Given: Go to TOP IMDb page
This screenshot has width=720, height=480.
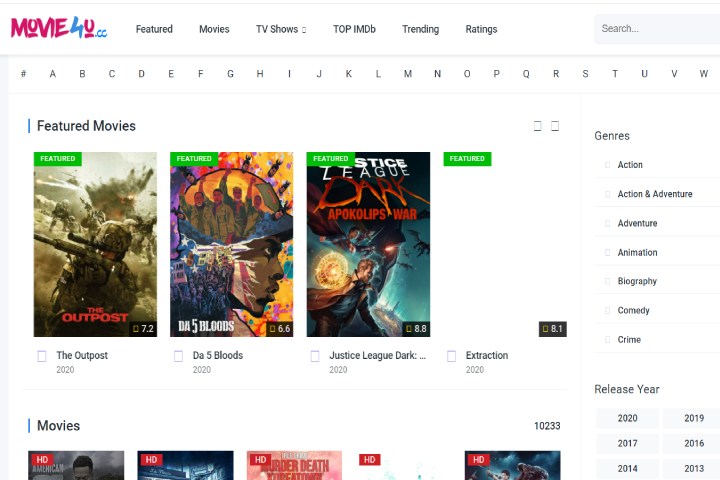Looking at the screenshot, I should [354, 29].
